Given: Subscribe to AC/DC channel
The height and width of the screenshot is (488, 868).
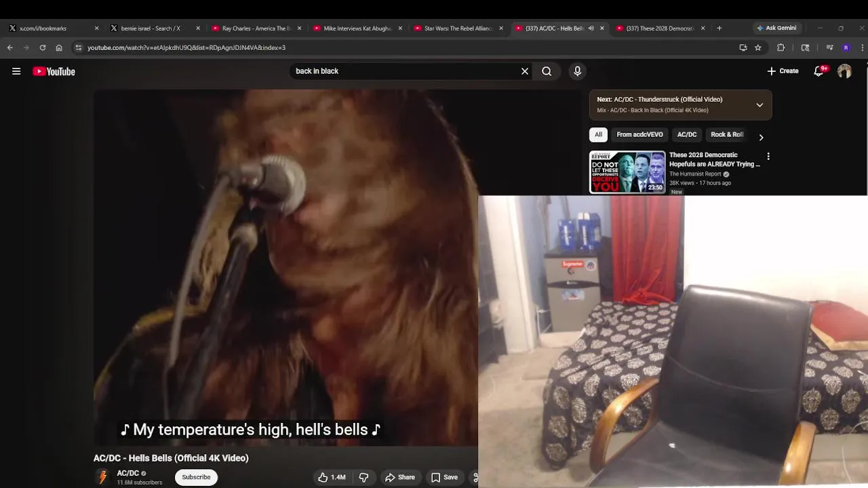Looking at the screenshot, I should (x=196, y=477).
